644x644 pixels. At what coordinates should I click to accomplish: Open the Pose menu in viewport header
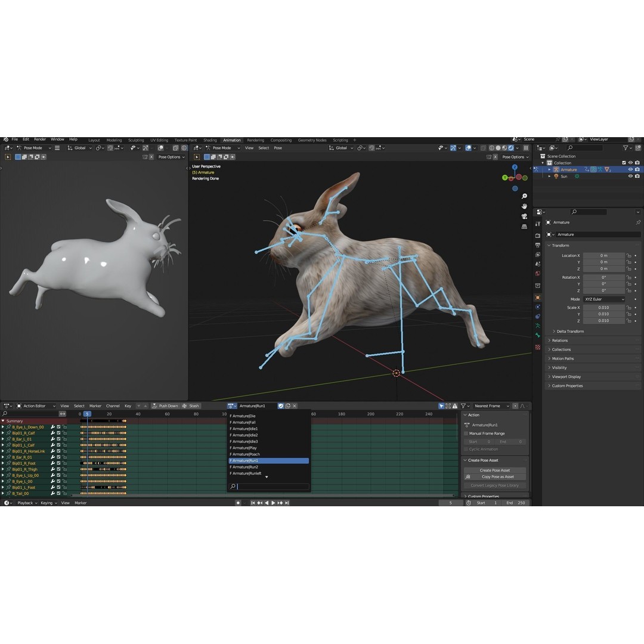pos(278,148)
